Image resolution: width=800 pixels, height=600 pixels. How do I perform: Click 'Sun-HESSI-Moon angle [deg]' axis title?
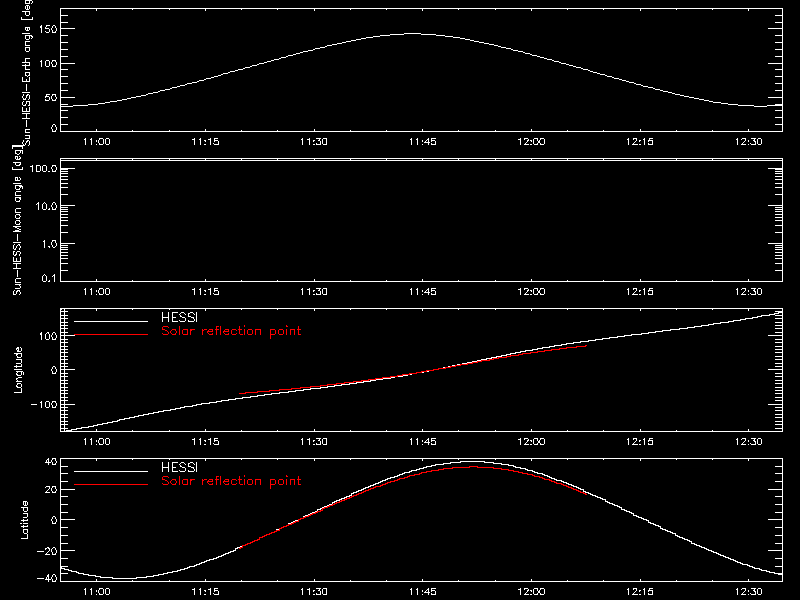pos(17,220)
